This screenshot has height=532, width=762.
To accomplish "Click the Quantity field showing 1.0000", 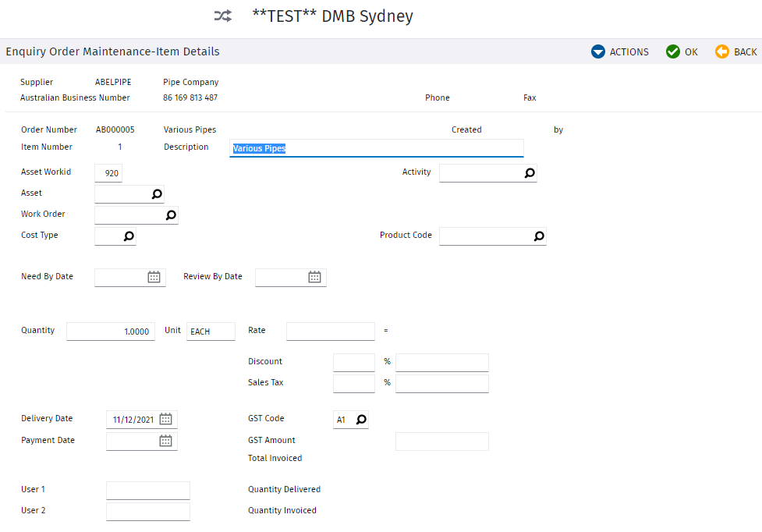I will click(111, 332).
